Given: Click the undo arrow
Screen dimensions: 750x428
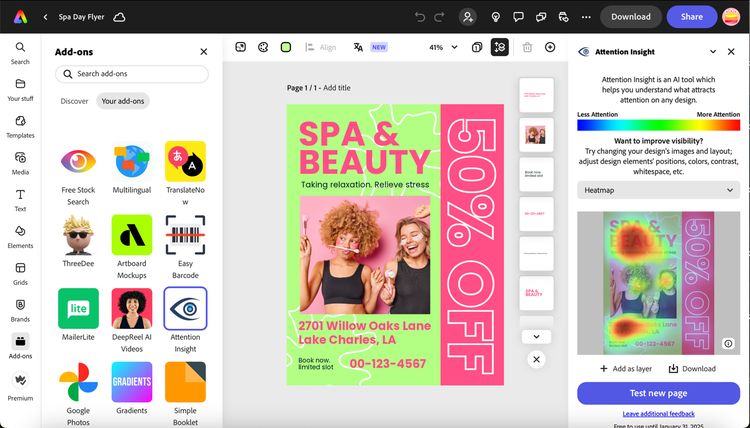Looking at the screenshot, I should tap(419, 17).
